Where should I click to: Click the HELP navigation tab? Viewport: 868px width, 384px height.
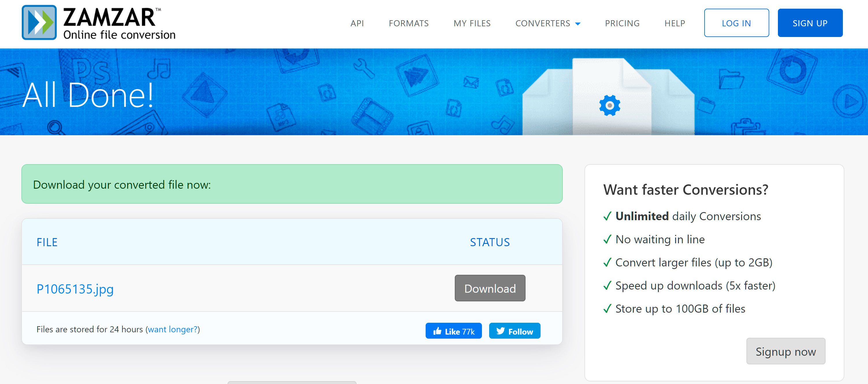(x=674, y=23)
